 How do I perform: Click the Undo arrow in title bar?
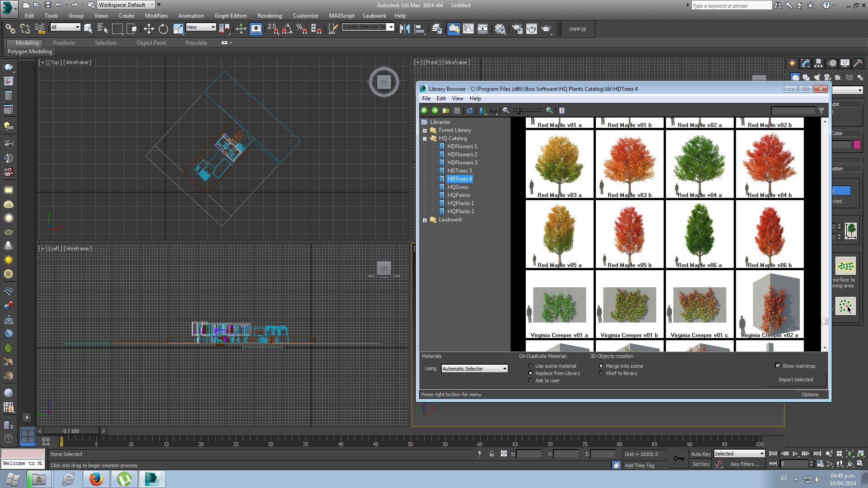click(x=59, y=5)
